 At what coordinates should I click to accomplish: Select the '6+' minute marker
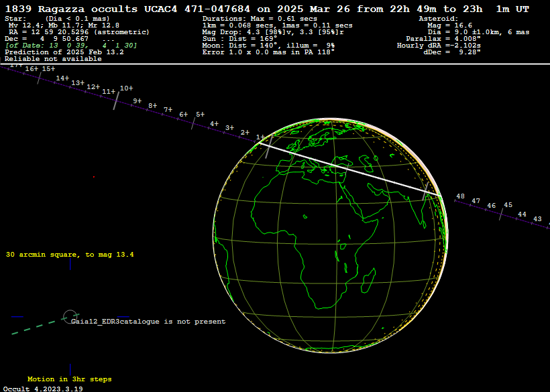(184, 115)
